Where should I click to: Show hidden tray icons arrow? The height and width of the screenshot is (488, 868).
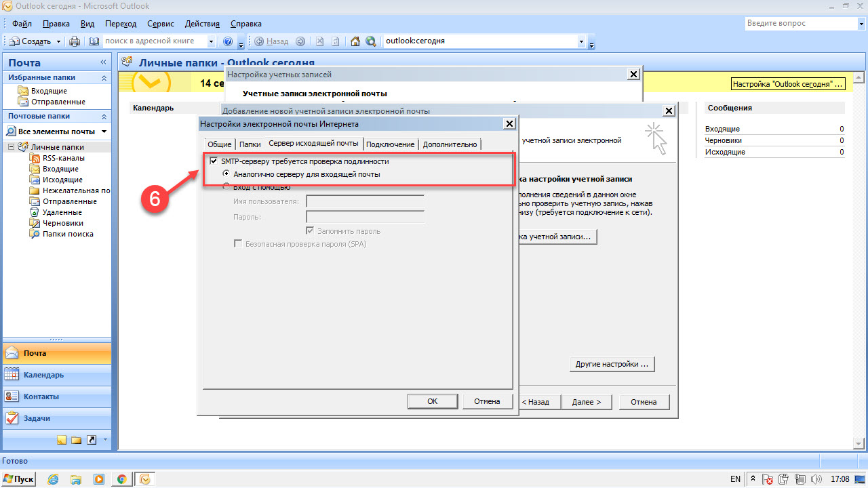[753, 479]
